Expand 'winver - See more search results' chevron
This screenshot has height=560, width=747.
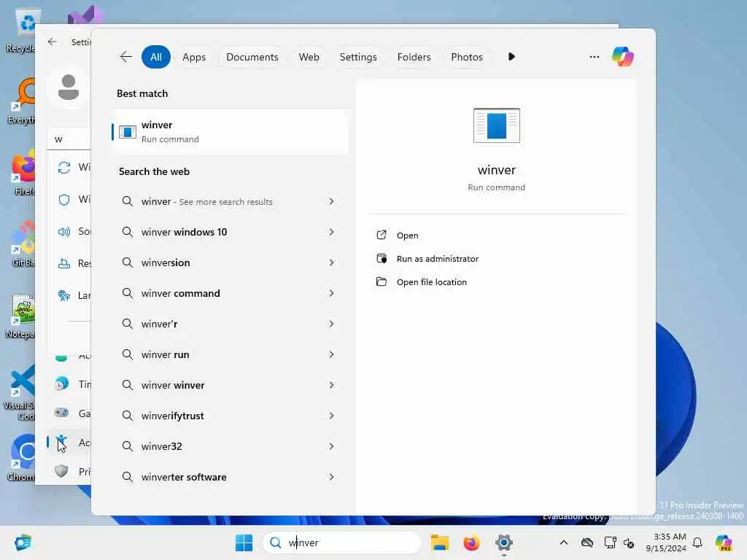point(332,201)
